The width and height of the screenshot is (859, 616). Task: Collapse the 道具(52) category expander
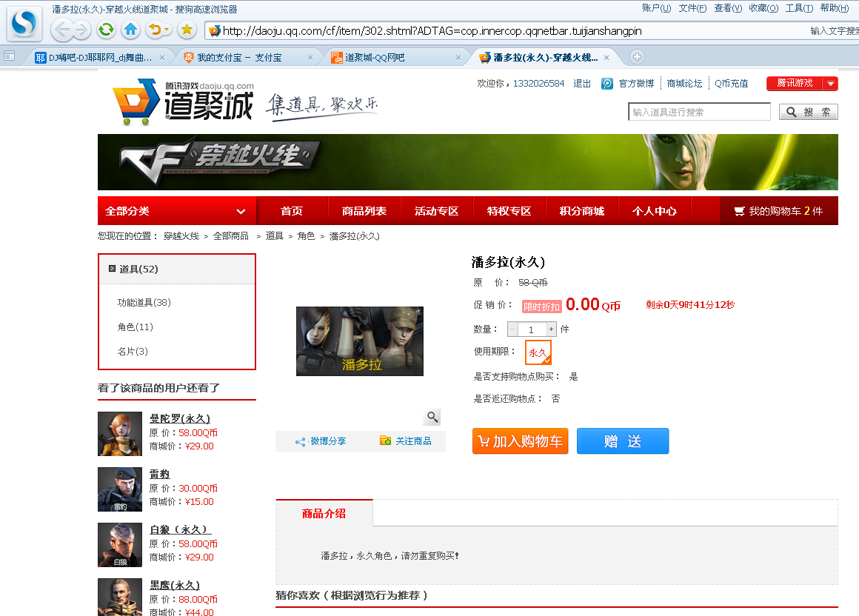(113, 269)
